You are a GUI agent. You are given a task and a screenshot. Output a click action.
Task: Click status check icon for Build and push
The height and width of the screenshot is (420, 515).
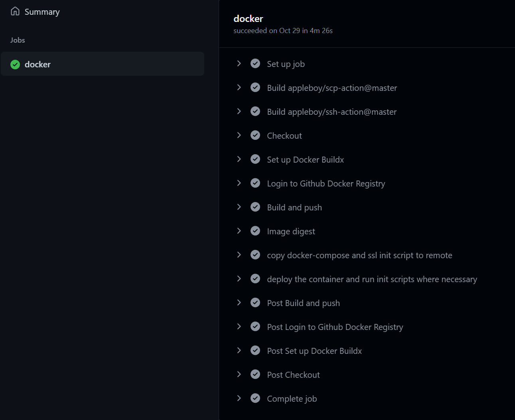tap(255, 207)
